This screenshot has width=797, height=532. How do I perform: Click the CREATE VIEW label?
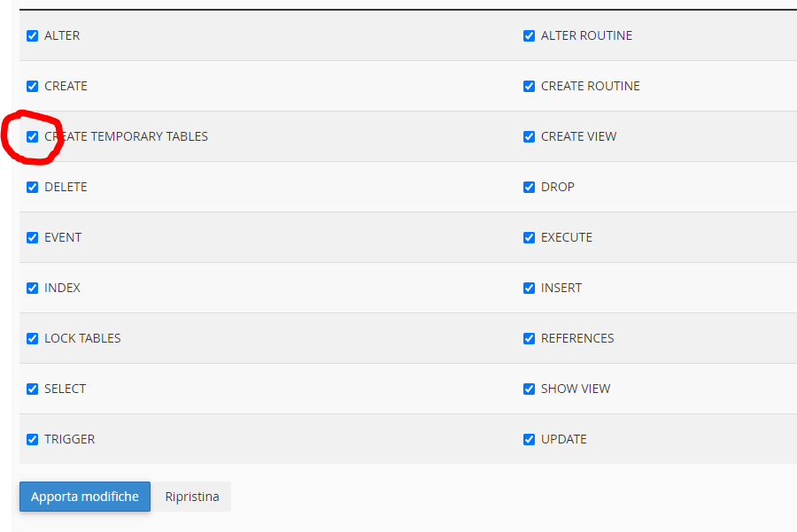click(x=579, y=136)
